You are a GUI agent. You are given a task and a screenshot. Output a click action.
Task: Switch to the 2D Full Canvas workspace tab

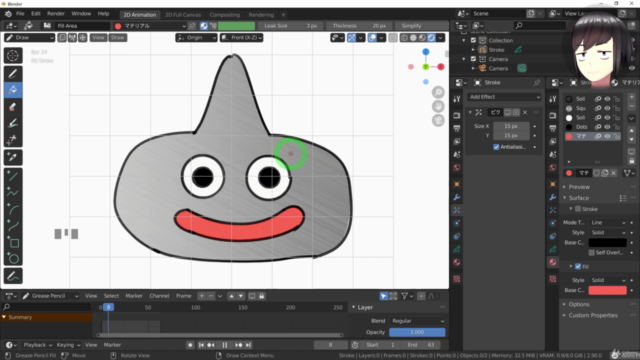pyautogui.click(x=183, y=15)
